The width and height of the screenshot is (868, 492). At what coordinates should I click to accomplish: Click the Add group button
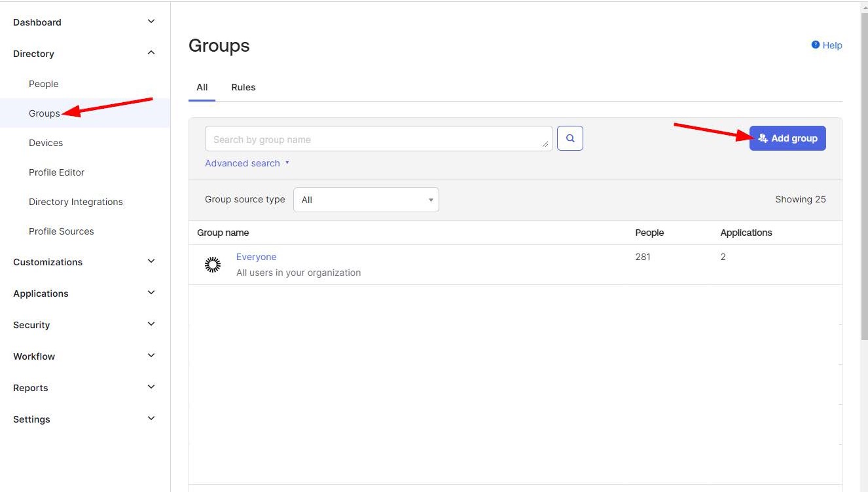click(787, 138)
